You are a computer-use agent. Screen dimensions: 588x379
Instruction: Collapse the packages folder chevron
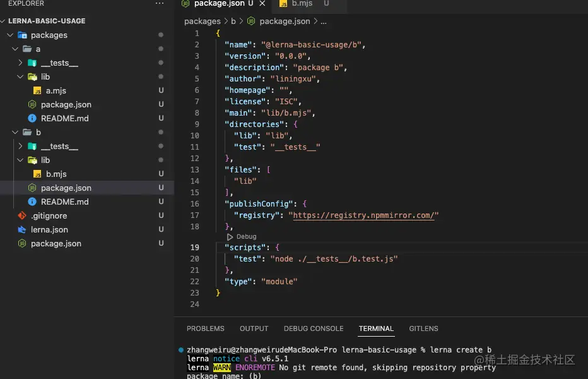[10, 35]
